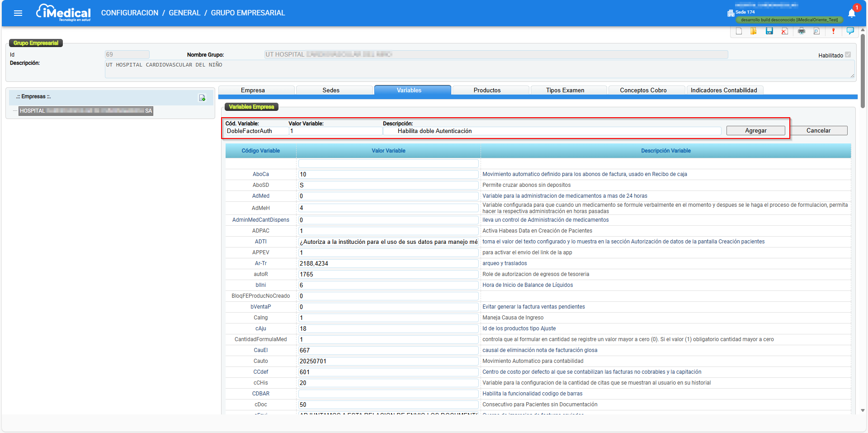The image size is (868, 433).
Task: Switch to the Sedes tab
Action: click(331, 90)
